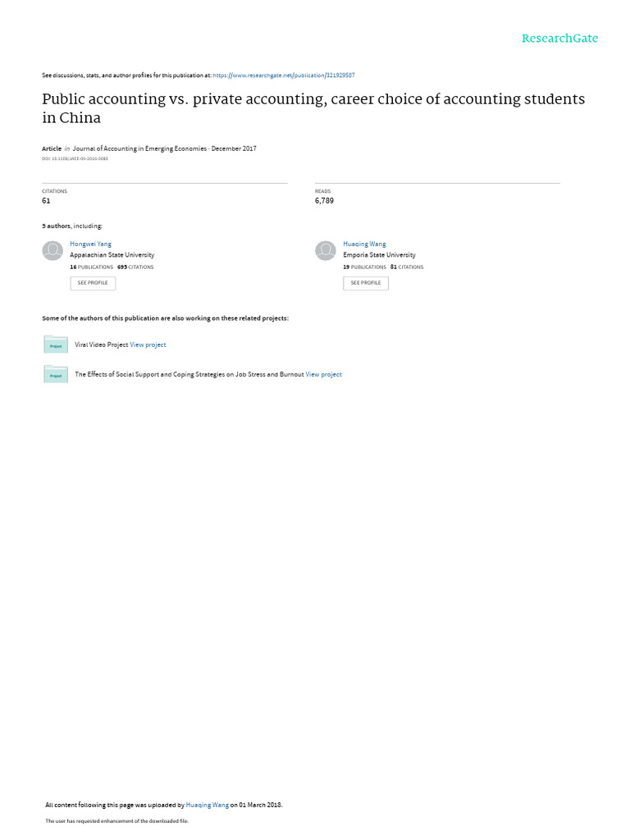The width and height of the screenshot is (630, 840).
Task: Click Journal of Accounting in Emerging Economies text
Action: [x=139, y=148]
